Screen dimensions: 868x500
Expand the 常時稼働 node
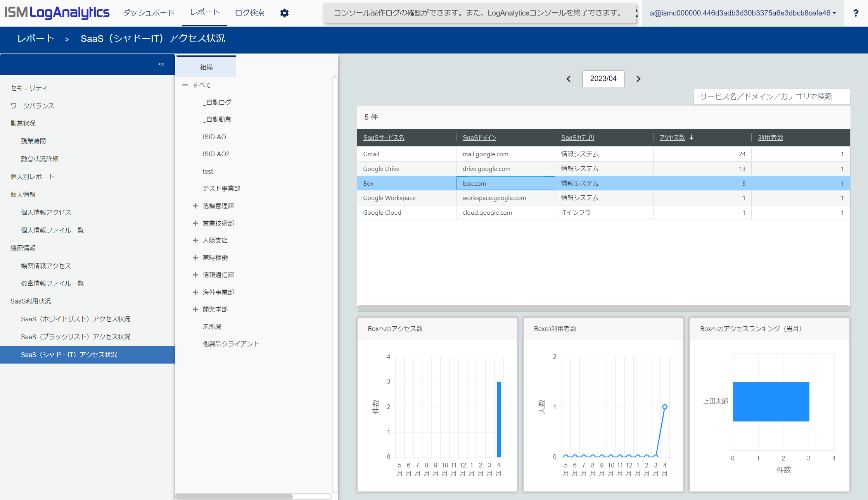click(195, 258)
